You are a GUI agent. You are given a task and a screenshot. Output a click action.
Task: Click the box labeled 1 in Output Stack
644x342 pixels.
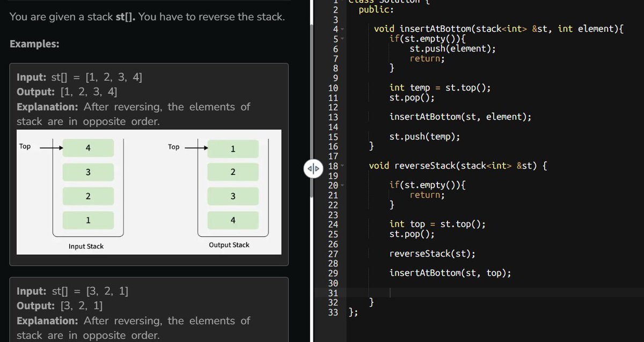(x=233, y=149)
